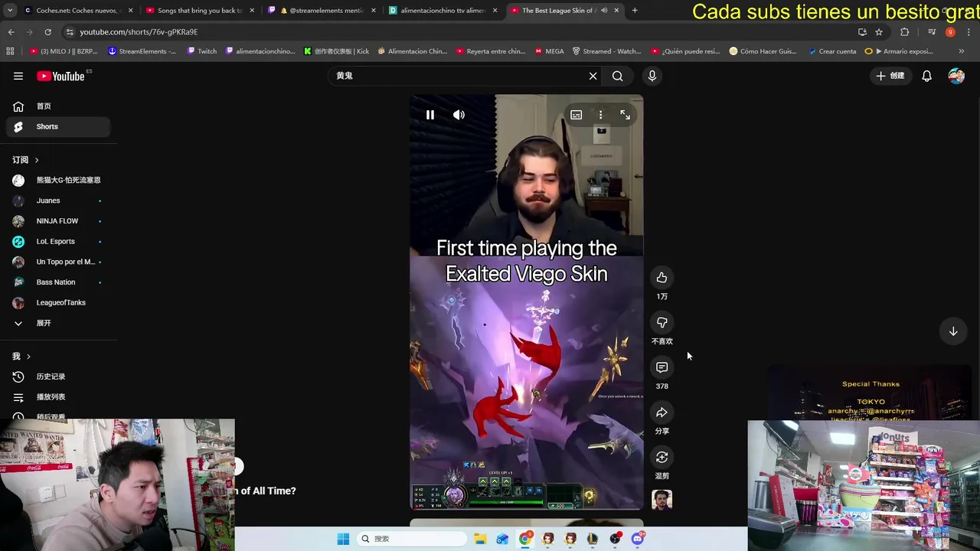
Task: Click the taskbar 搜索 search box
Action: pos(412,539)
